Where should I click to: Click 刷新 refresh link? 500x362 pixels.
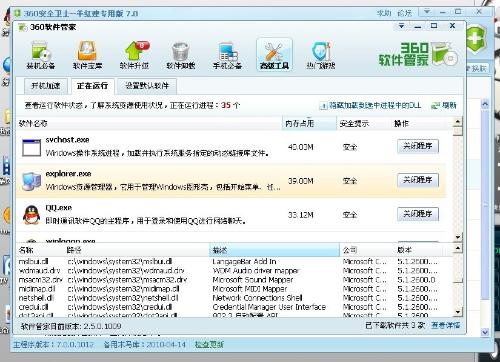449,106
